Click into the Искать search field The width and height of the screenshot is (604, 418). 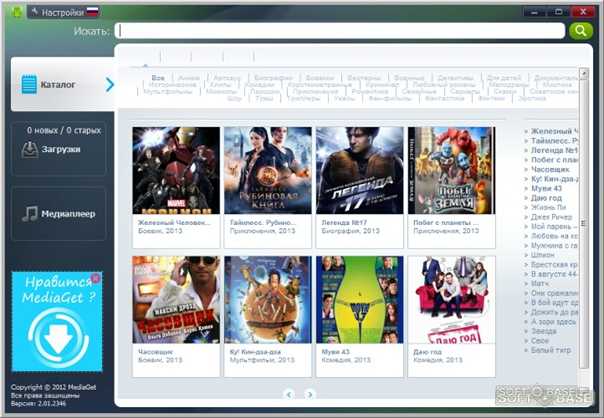[340, 30]
